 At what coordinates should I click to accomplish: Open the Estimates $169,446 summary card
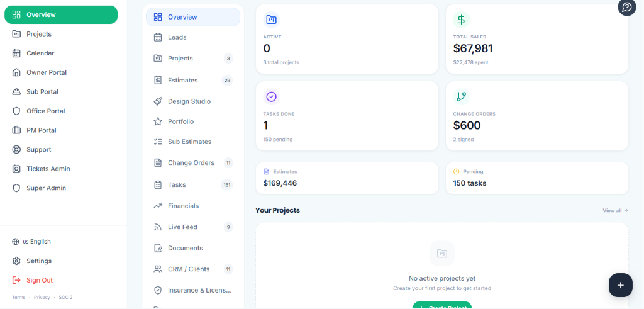point(347,178)
